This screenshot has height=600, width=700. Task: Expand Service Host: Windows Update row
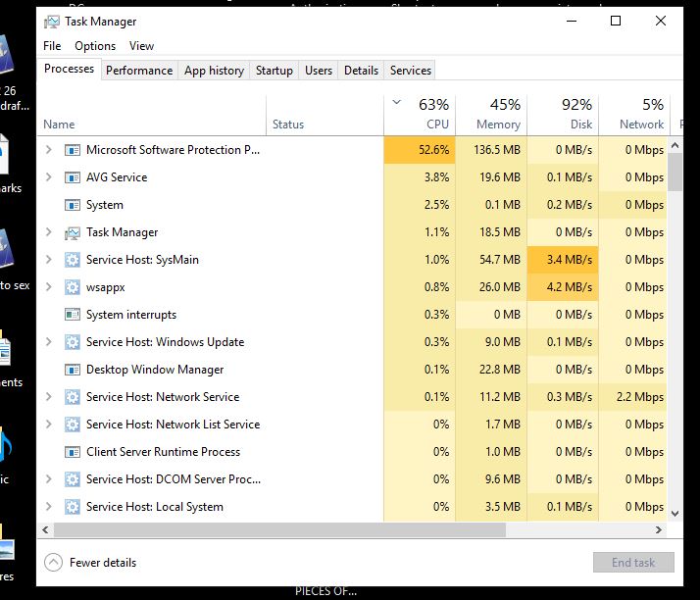(x=49, y=342)
